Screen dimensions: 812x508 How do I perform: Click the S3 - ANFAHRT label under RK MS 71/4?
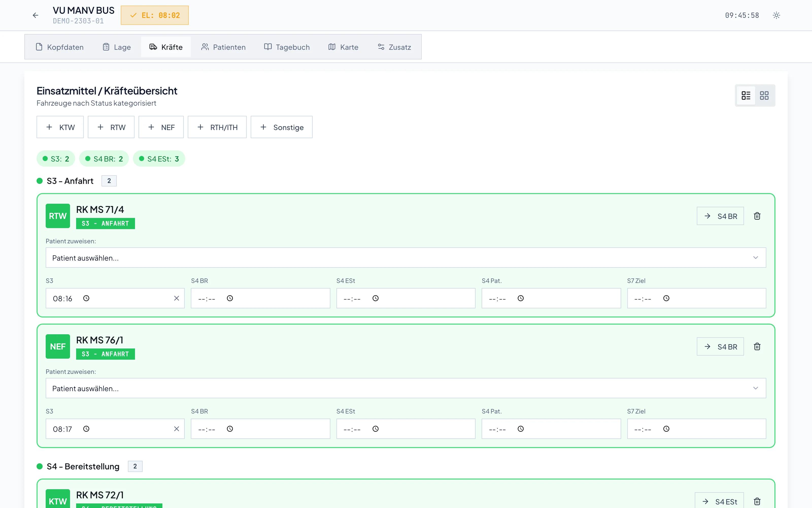pyautogui.click(x=105, y=224)
